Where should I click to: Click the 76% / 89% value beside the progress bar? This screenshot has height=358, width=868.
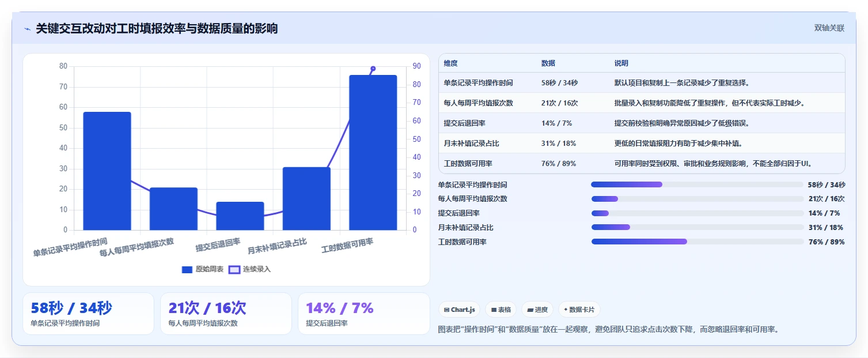pyautogui.click(x=827, y=242)
